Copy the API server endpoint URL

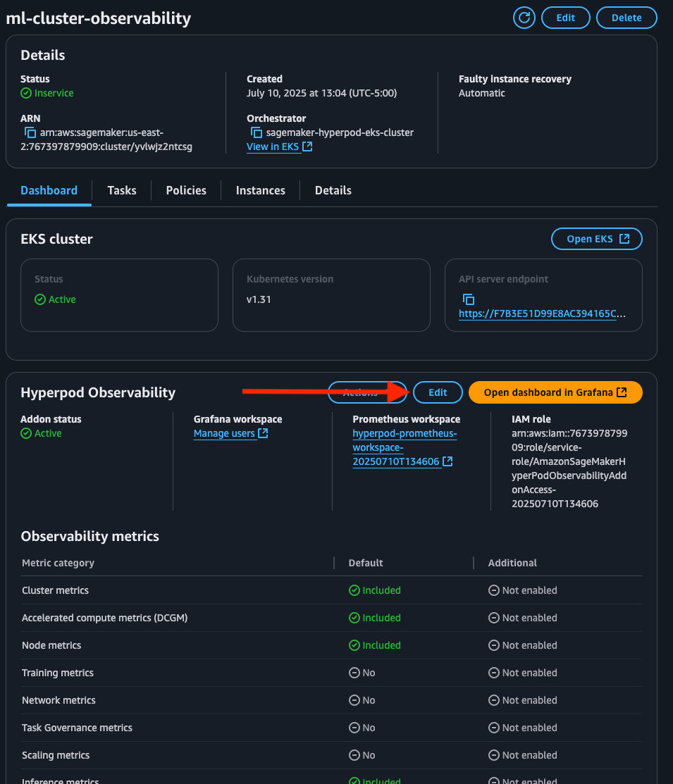coord(469,299)
